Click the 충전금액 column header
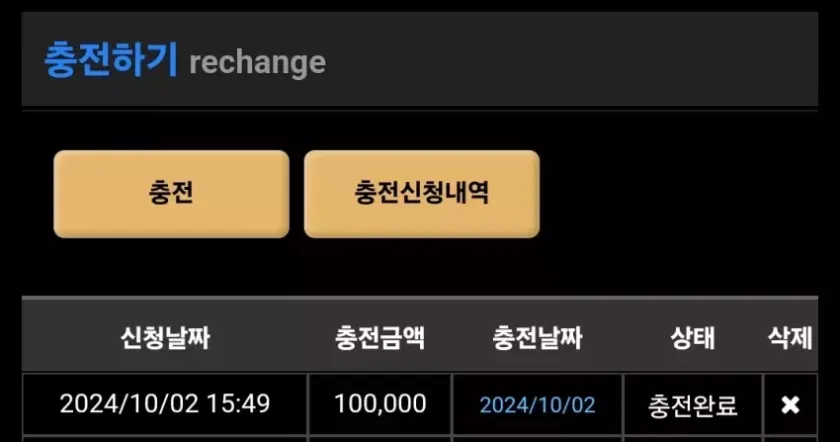 [380, 338]
